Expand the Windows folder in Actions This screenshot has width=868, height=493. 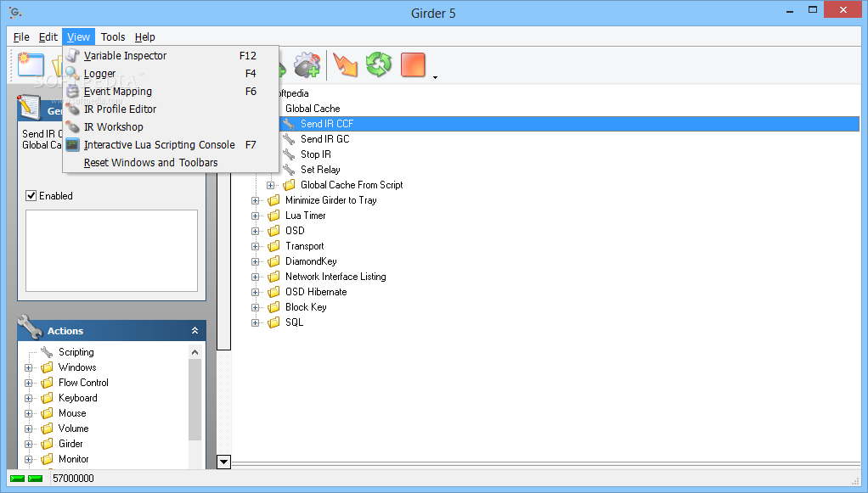pyautogui.click(x=29, y=368)
